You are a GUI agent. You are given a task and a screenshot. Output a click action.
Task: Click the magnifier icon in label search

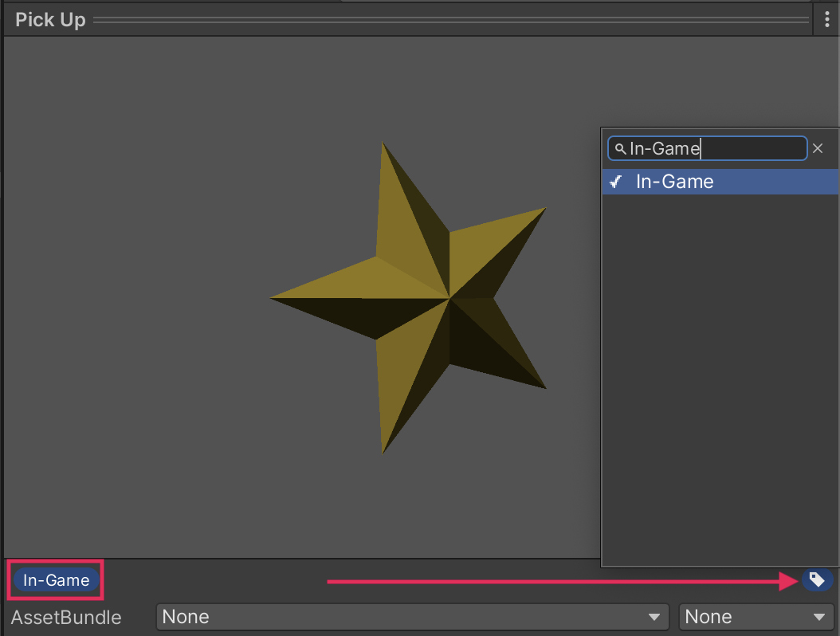(620, 149)
